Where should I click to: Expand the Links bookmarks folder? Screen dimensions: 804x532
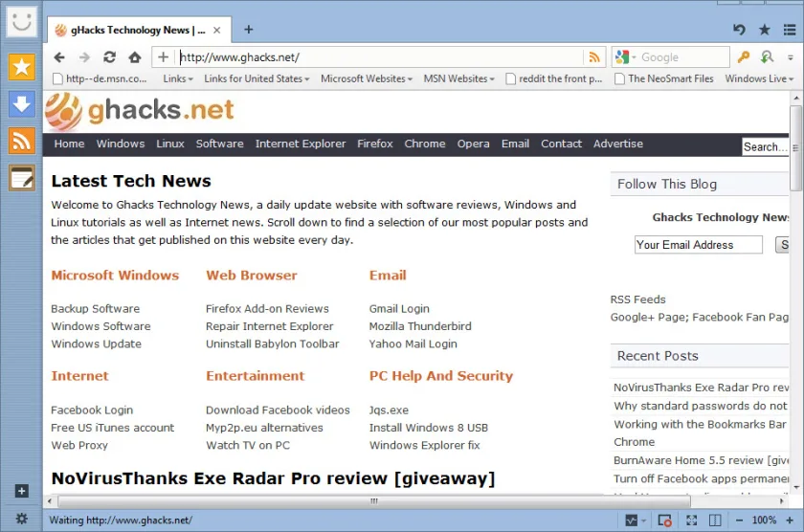click(178, 78)
